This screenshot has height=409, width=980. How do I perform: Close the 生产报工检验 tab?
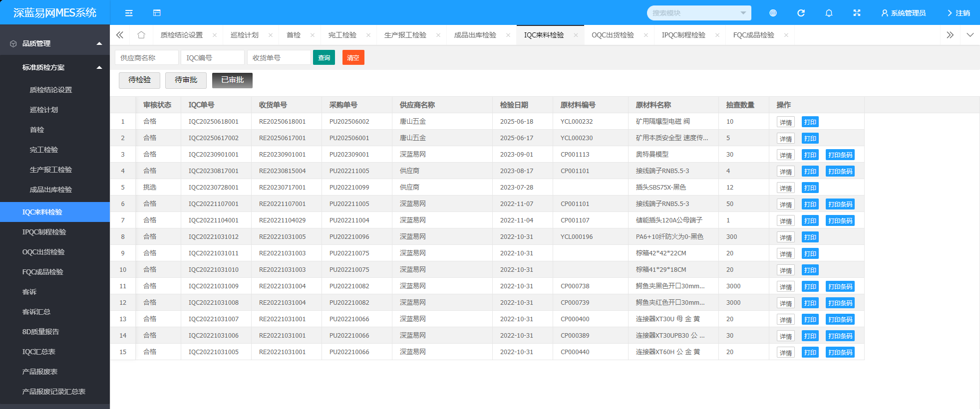coord(438,35)
